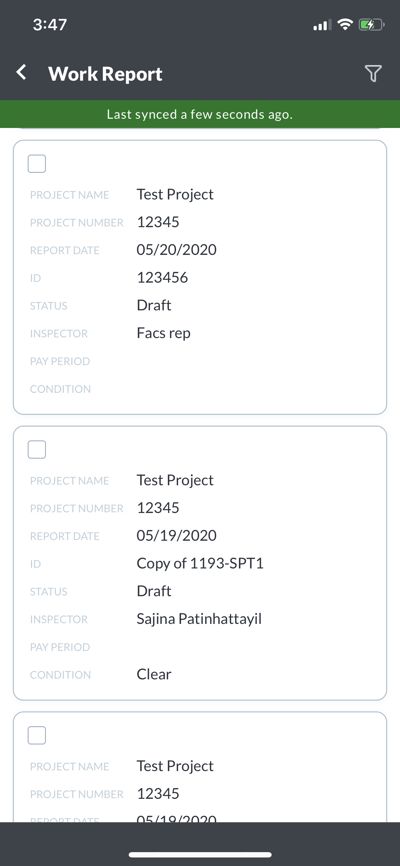Tap the back arrow icon
400x866 pixels.
[22, 72]
